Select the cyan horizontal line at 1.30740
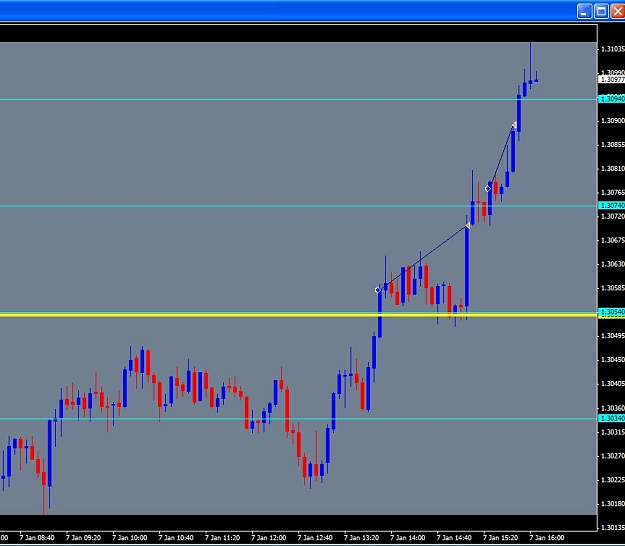The height and width of the screenshot is (546, 625). (x=298, y=206)
